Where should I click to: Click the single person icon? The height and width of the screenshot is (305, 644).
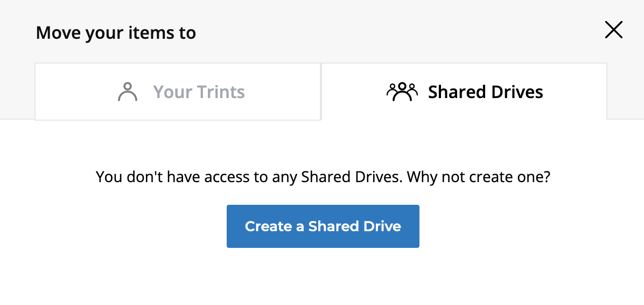coord(128,92)
